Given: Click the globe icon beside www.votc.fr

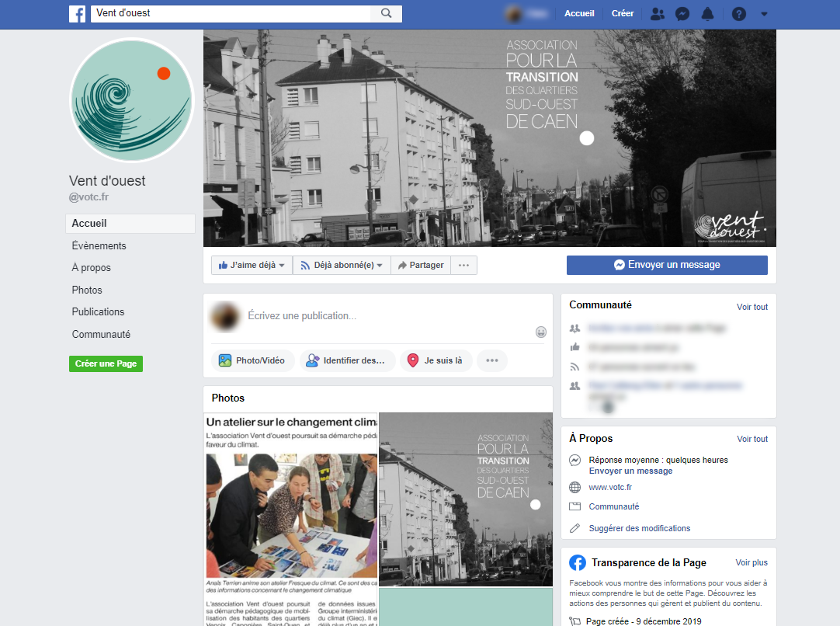Looking at the screenshot, I should (574, 487).
